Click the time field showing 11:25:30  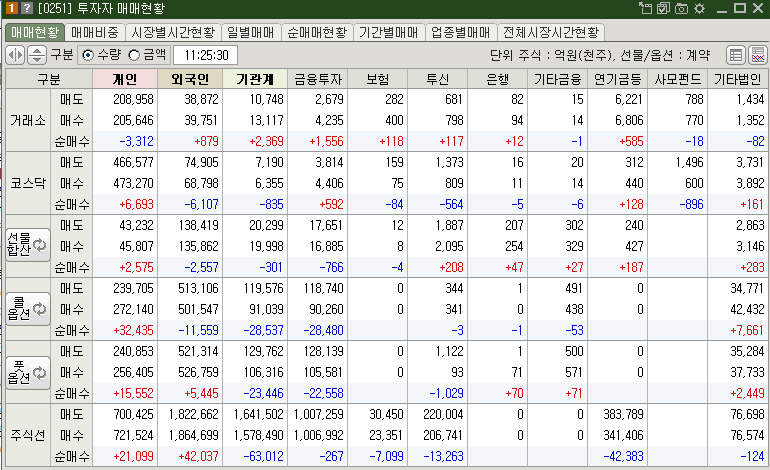(206, 55)
